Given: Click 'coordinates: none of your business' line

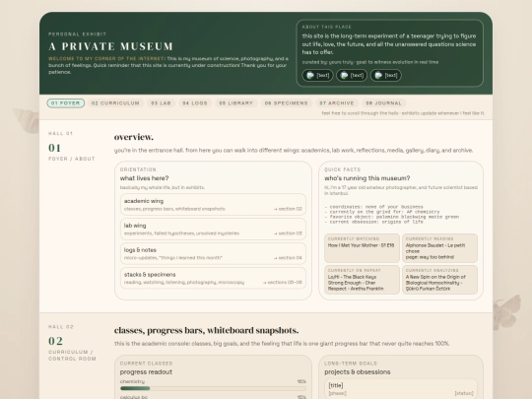Looking at the screenshot, I should tap(374, 207).
